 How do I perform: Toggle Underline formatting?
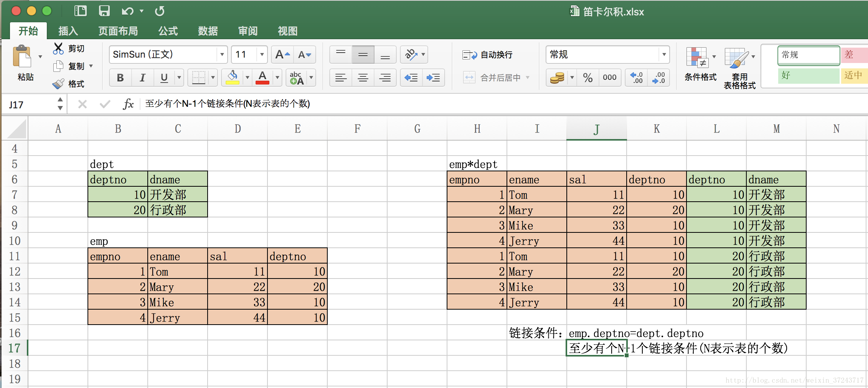pyautogui.click(x=164, y=78)
